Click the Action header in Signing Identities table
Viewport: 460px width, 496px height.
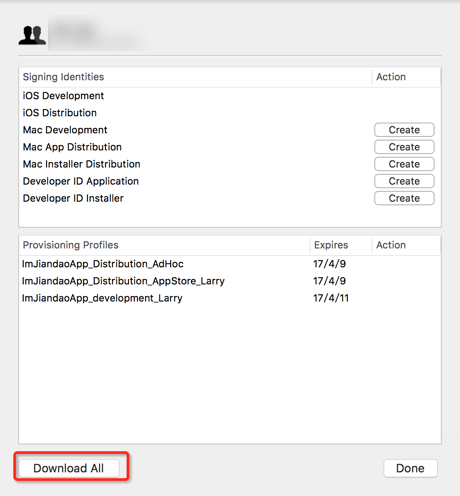click(x=391, y=77)
